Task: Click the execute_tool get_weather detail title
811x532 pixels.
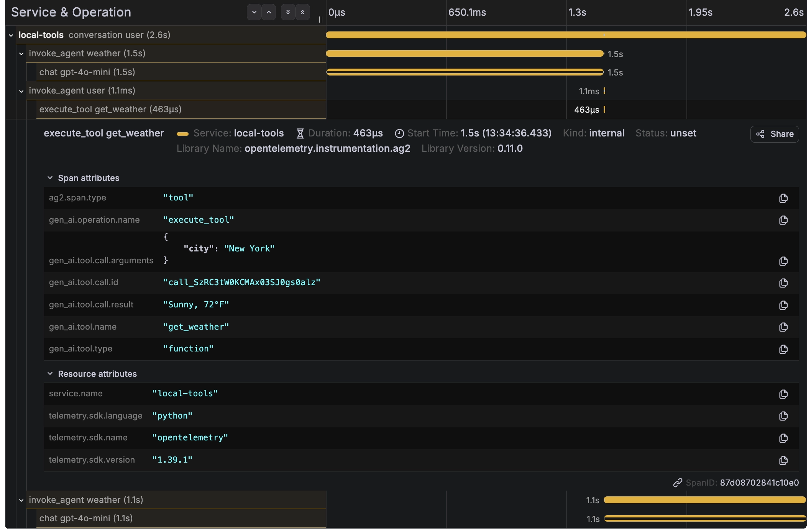Action: coord(104,133)
